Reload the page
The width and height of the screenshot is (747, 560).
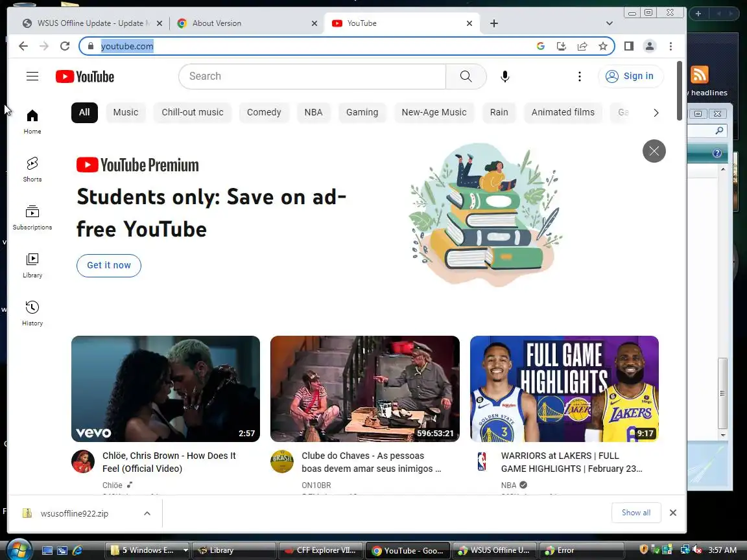tap(65, 46)
